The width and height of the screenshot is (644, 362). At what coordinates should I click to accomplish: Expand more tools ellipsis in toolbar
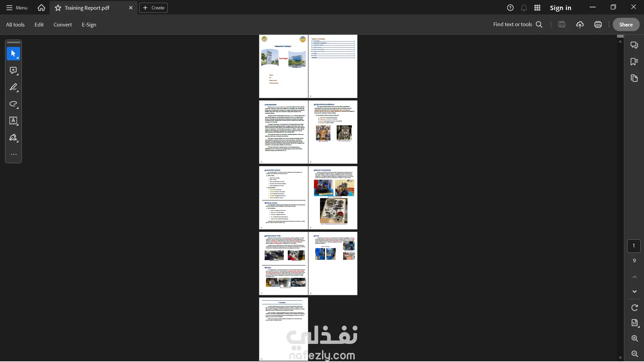(x=13, y=155)
